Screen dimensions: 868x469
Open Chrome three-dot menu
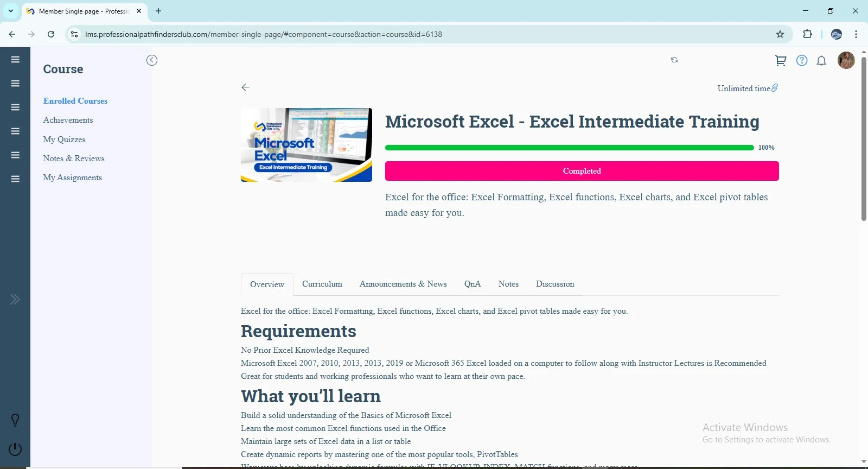[856, 34]
